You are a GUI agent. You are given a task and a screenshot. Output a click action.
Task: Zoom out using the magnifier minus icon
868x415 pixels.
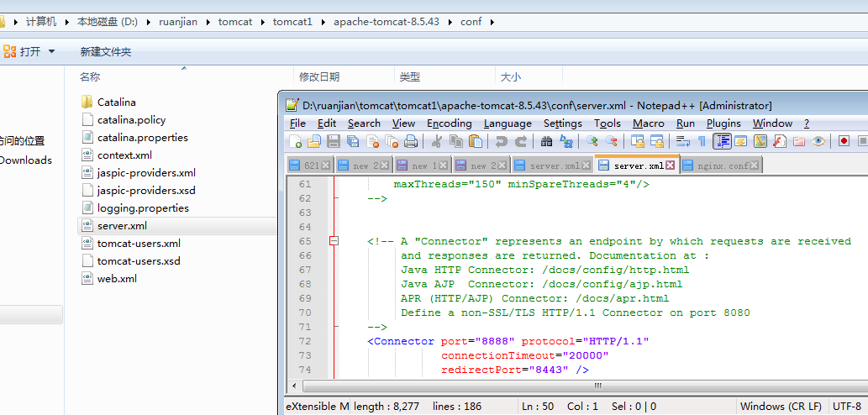pos(611,141)
